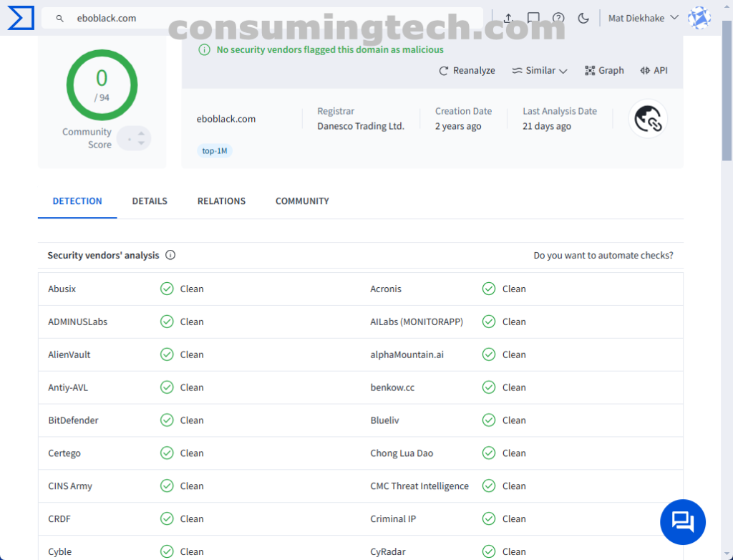Click the CINS Army checkmark icon
Image resolution: width=733 pixels, height=560 pixels.
pos(167,486)
